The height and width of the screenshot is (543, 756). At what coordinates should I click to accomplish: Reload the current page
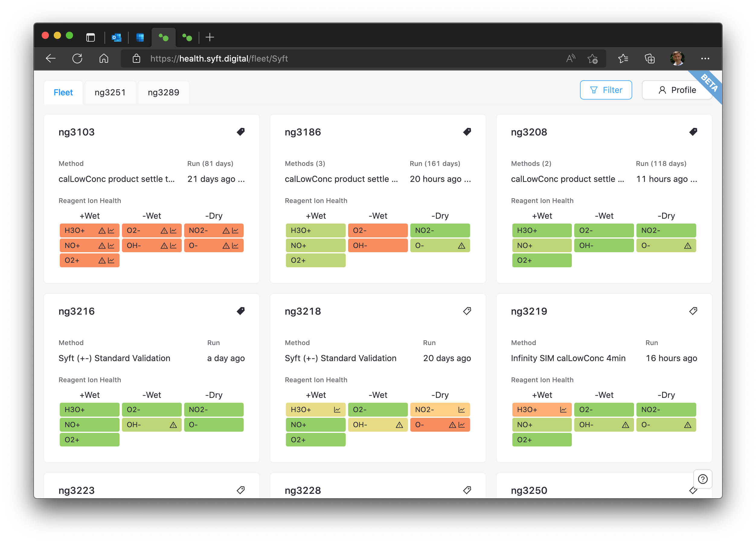click(x=77, y=59)
